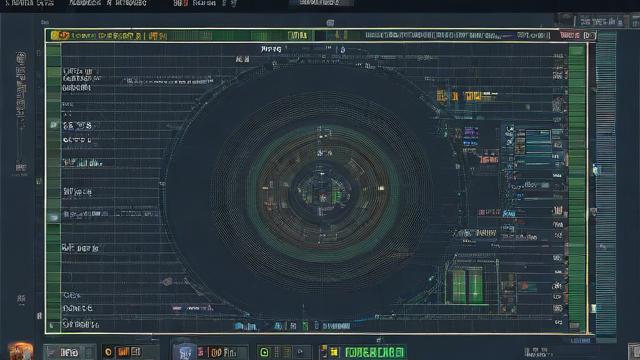Toggle the boxed indicator at the header's right end

[x=589, y=36]
